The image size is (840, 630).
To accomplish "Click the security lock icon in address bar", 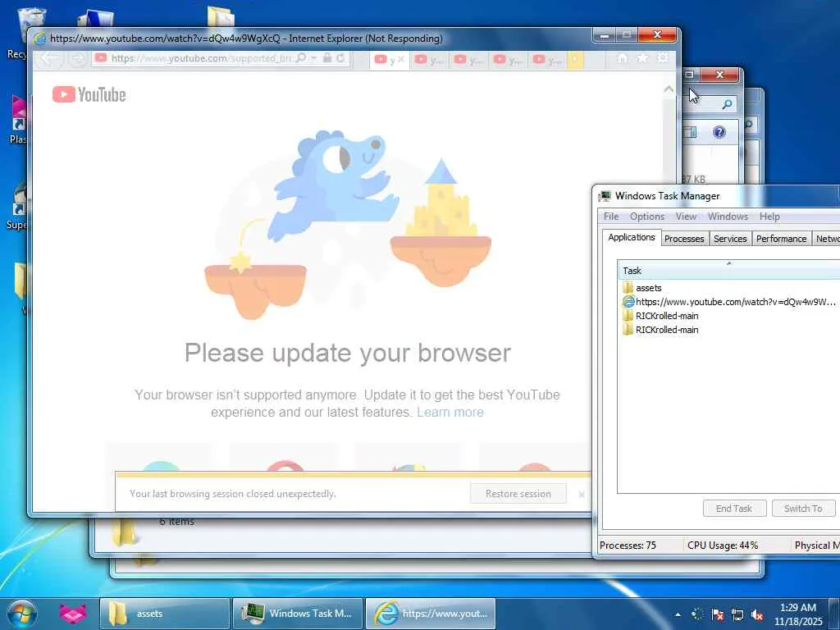I will coord(326,58).
